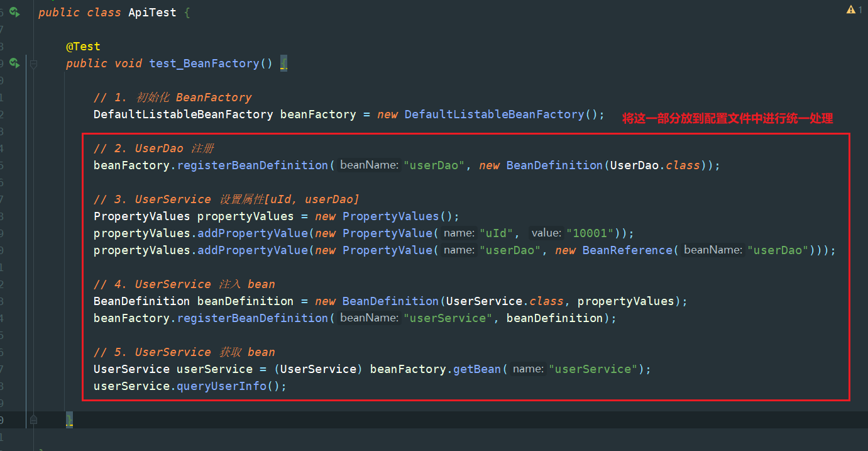
Task: Click the getBean method call
Action: pos(477,369)
